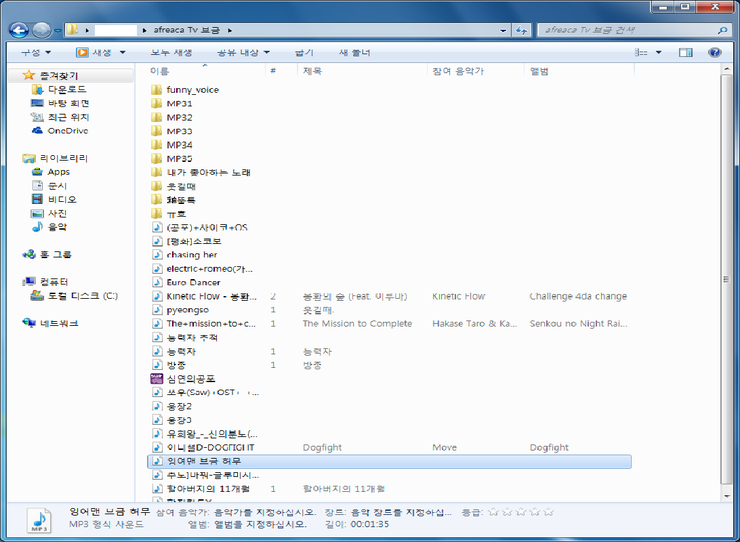
Task: Go back with the Back arrow button
Action: (x=19, y=31)
